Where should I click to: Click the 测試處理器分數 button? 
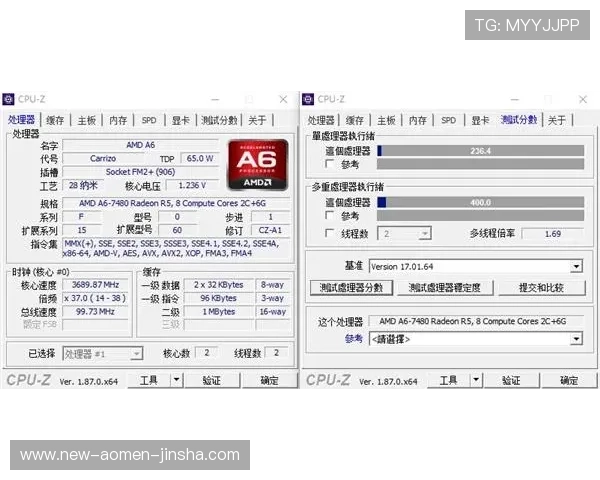351,288
